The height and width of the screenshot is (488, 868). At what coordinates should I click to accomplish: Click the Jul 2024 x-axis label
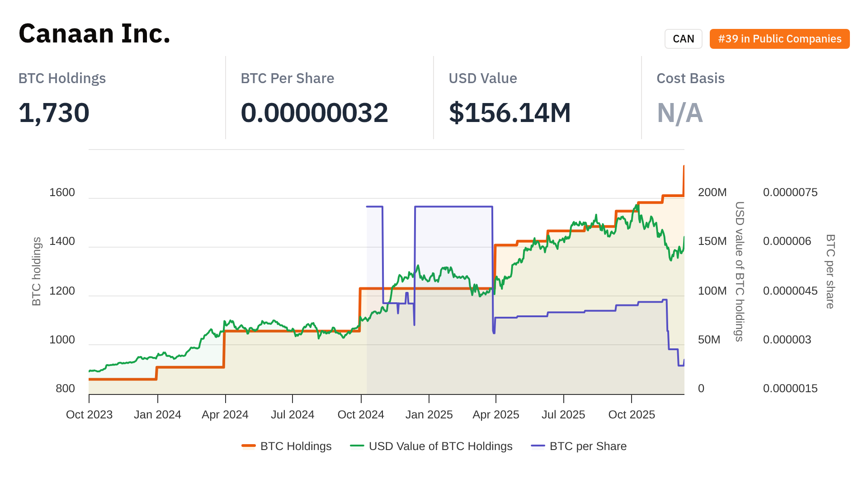point(292,414)
